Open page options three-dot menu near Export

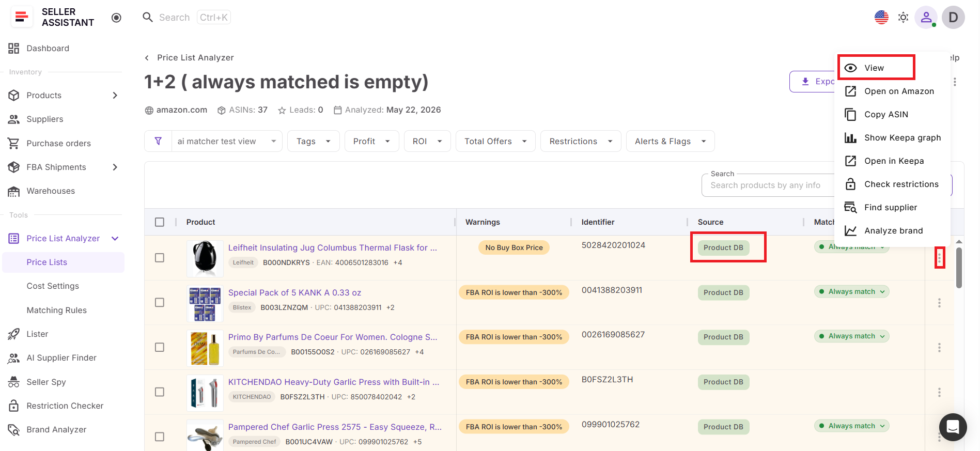click(955, 82)
